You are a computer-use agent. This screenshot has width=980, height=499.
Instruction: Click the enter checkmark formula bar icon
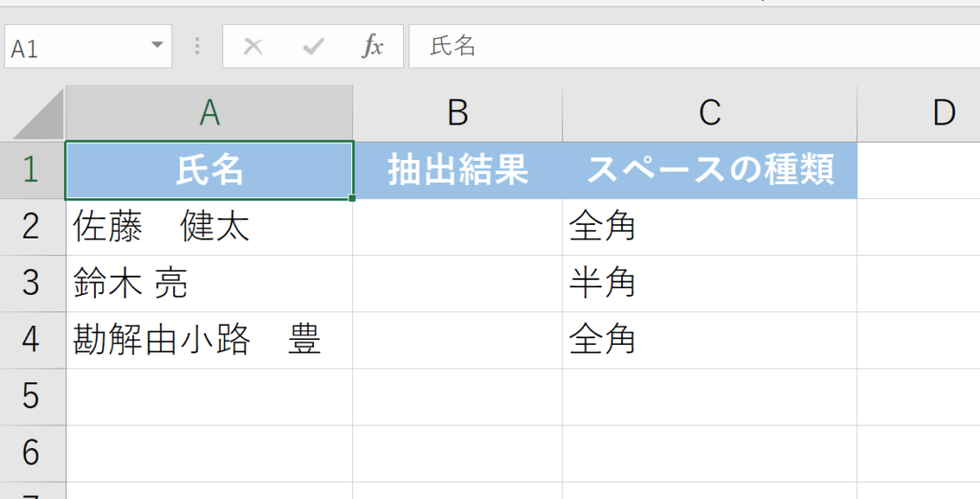[x=312, y=47]
